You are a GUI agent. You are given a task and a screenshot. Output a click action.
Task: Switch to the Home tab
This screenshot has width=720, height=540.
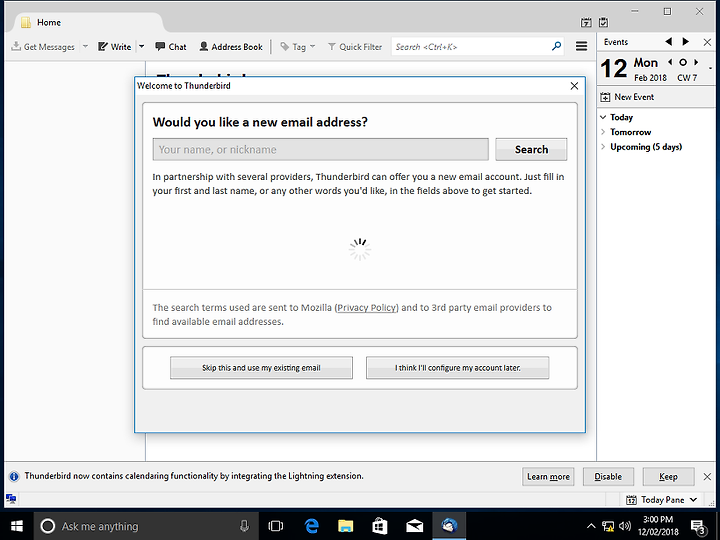(87, 22)
